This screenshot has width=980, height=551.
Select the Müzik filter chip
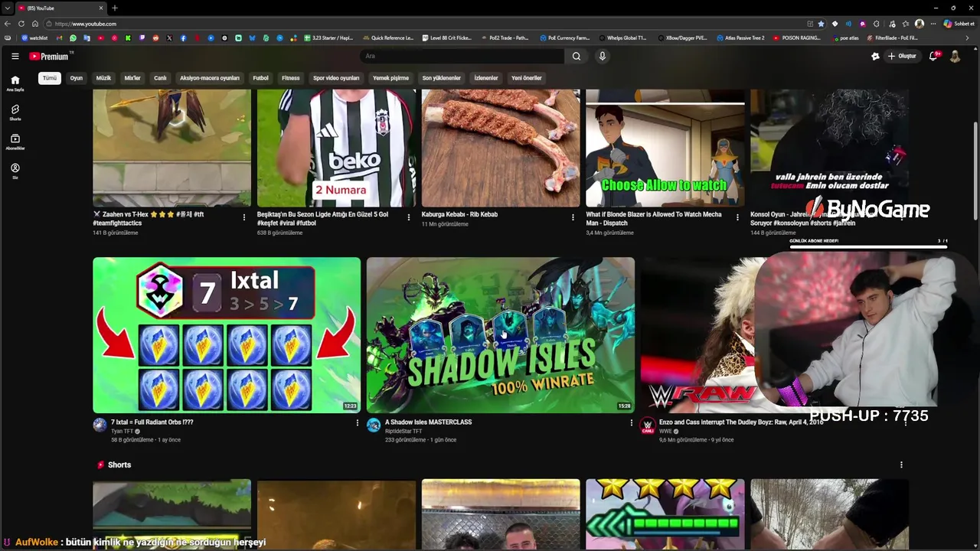103,78
